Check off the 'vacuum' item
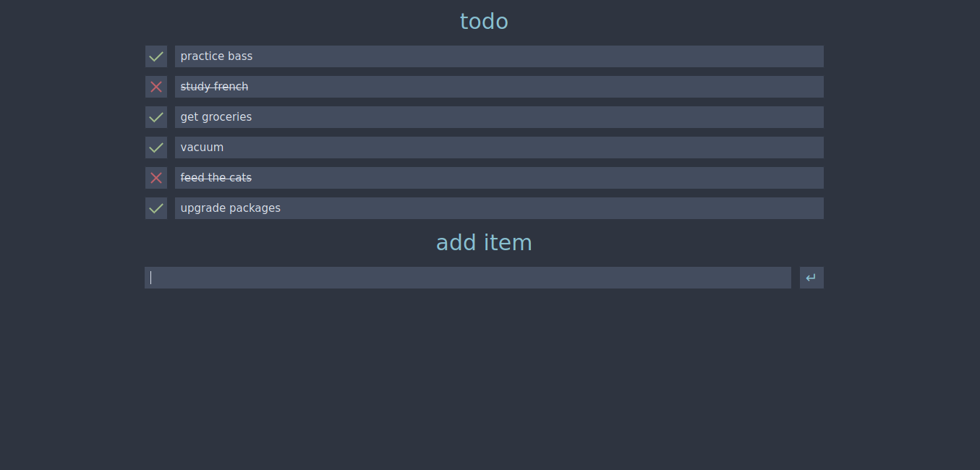 156,148
